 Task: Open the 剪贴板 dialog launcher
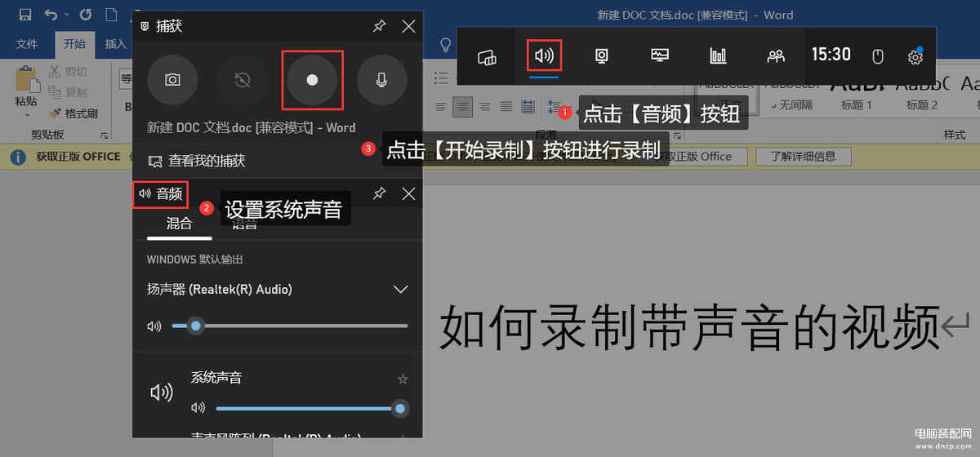pos(104,135)
